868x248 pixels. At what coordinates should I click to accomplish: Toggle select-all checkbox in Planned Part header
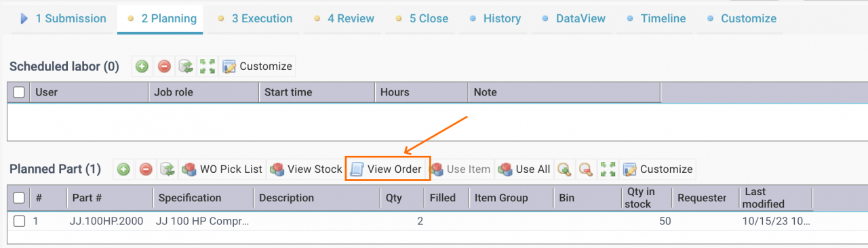19,198
